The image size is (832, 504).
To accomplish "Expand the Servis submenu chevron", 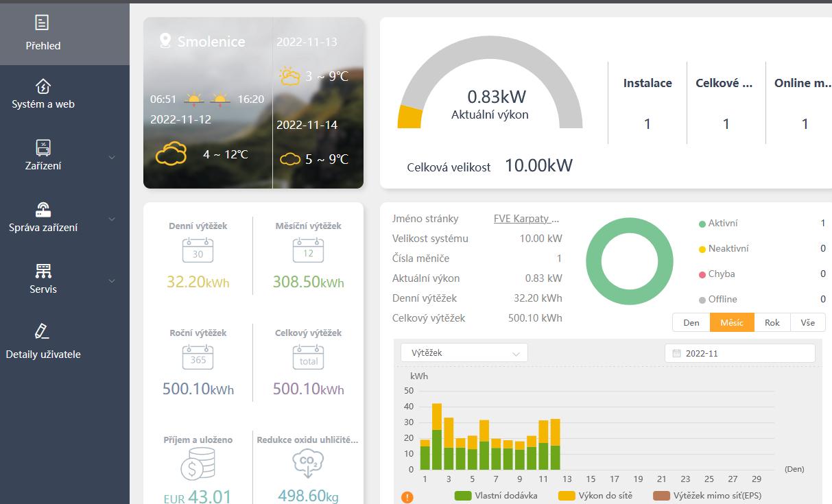I will coord(112,281).
